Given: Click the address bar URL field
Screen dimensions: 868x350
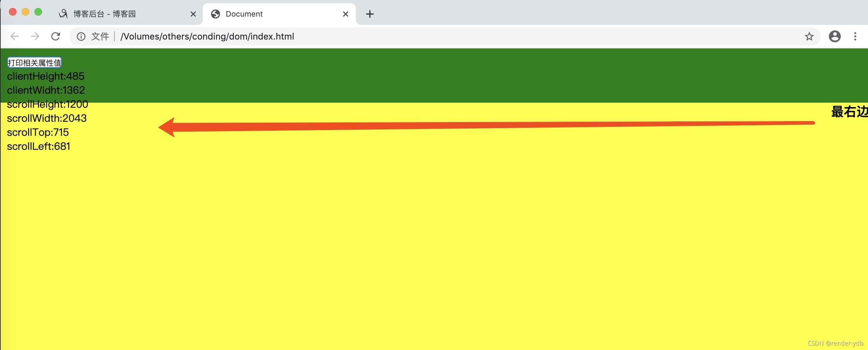Looking at the screenshot, I should coord(303,36).
